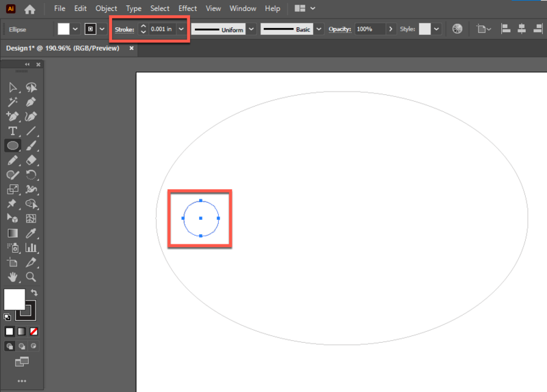Select the Eraser tool
This screenshot has width=547, height=392.
[x=31, y=160]
